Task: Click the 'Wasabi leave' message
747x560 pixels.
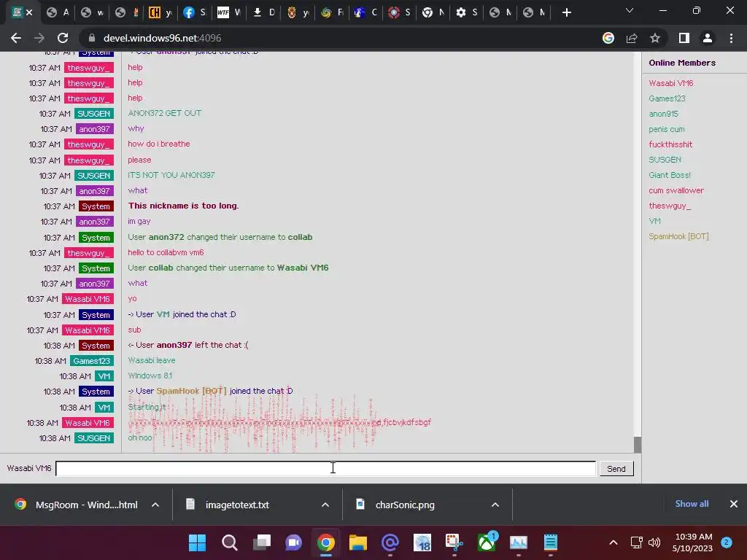Action: tap(152, 360)
